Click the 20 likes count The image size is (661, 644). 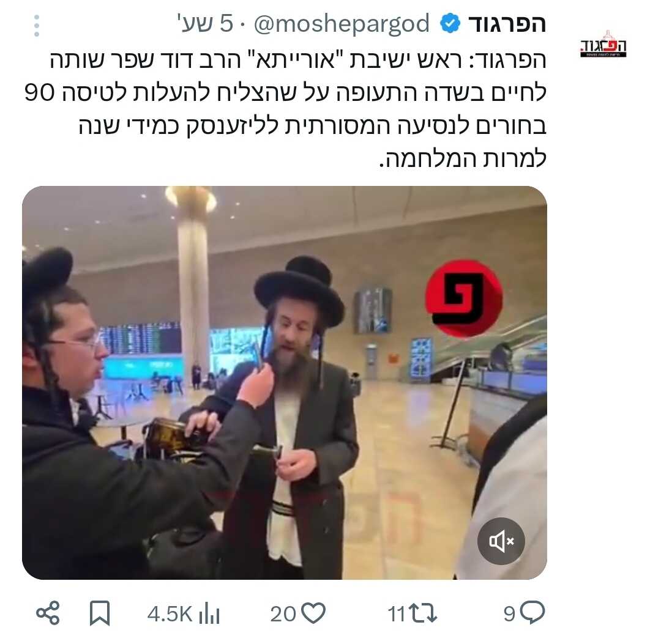coord(283,613)
